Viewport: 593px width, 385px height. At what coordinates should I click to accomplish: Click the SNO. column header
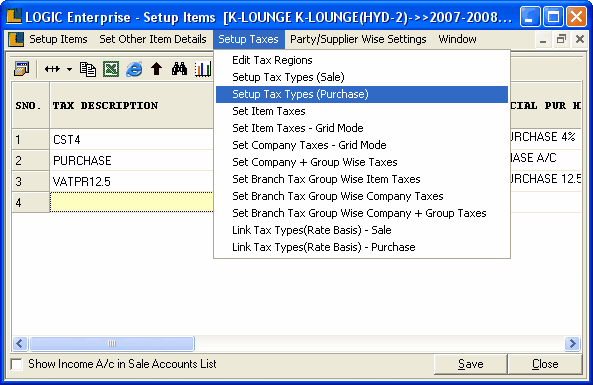30,106
